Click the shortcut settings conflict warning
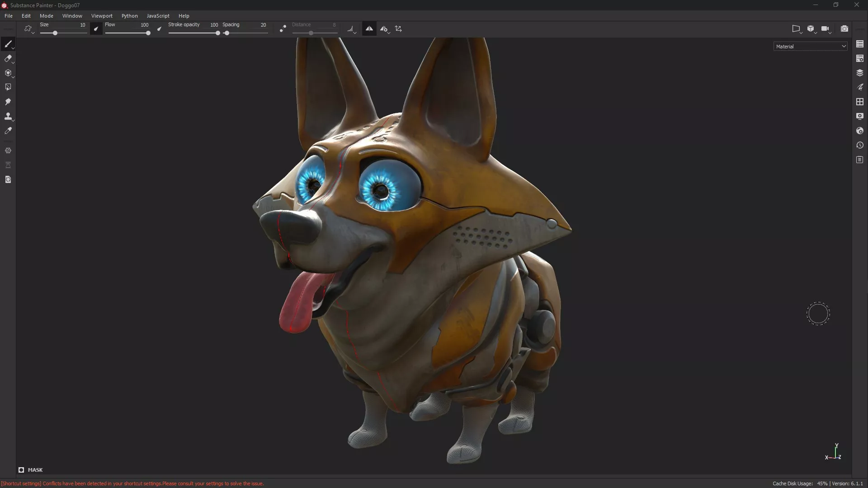The image size is (868, 488). click(x=132, y=483)
